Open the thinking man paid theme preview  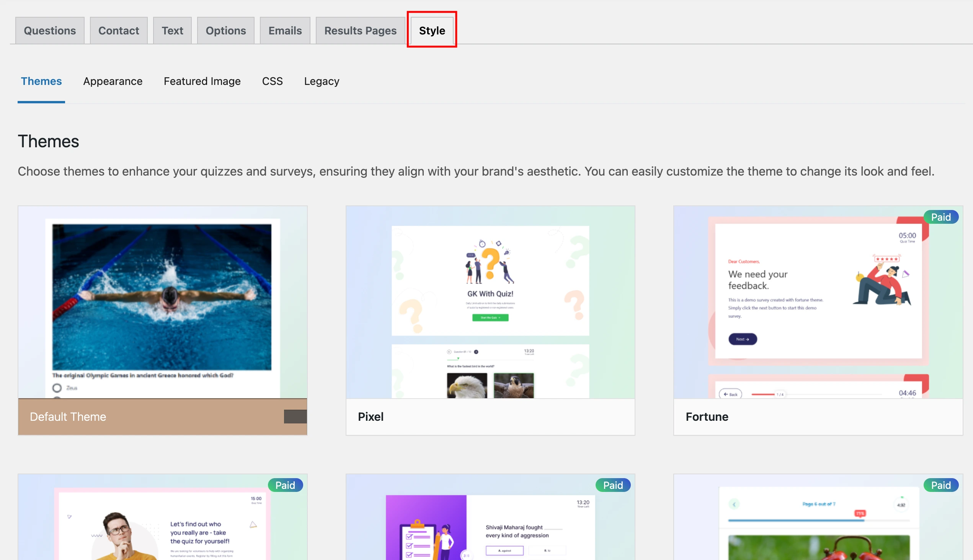coord(162,523)
